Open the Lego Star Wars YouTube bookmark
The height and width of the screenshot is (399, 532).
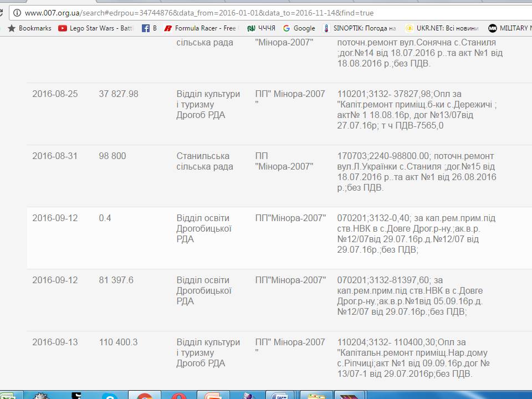coord(95,28)
